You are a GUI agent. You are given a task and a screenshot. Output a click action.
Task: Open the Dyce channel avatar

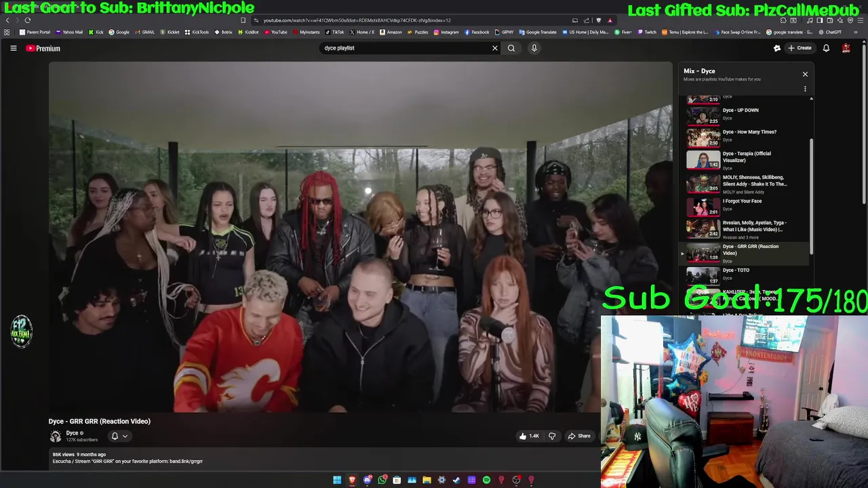pyautogui.click(x=56, y=436)
